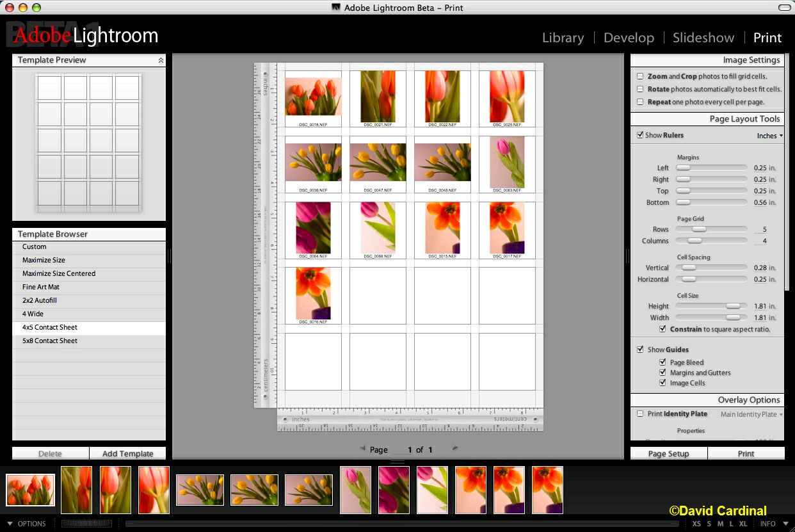Click the page number field
Screen dimensions: 795x532
pos(403,450)
